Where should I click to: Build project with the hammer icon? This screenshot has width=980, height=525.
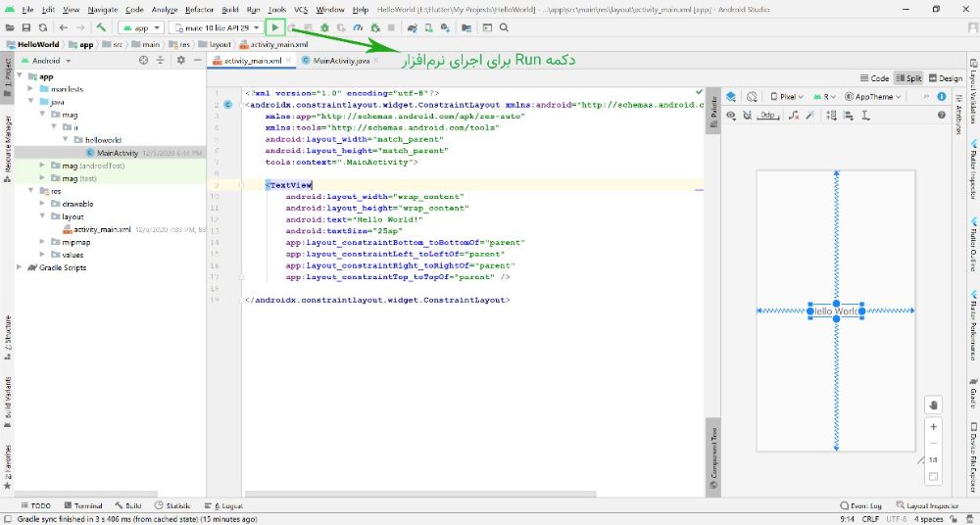tap(101, 27)
